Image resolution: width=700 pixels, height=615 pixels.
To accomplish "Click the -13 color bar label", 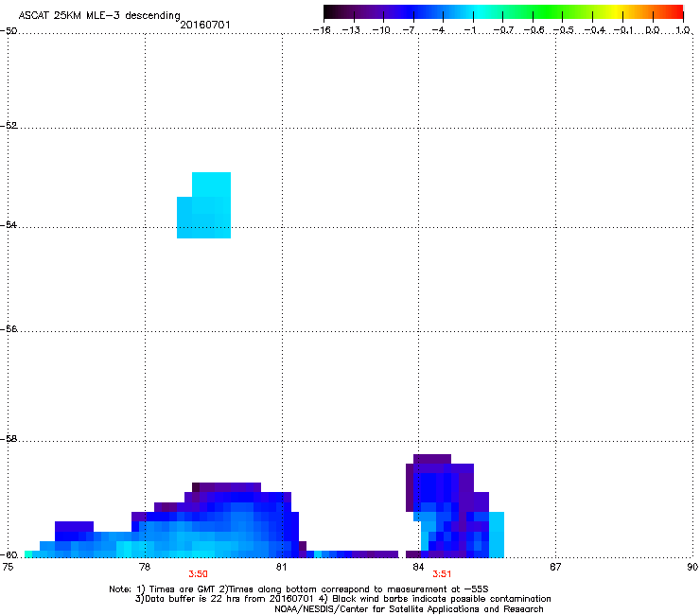I will [x=351, y=30].
